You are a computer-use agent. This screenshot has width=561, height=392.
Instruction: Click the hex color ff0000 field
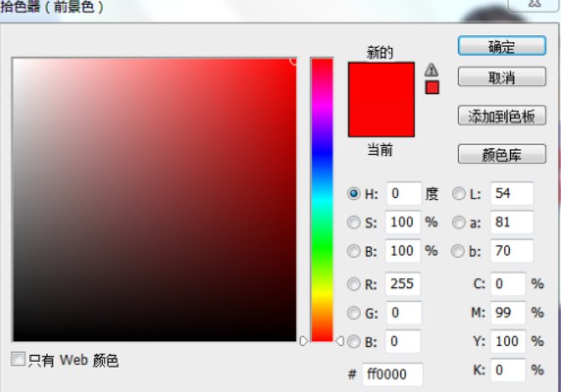click(x=393, y=374)
